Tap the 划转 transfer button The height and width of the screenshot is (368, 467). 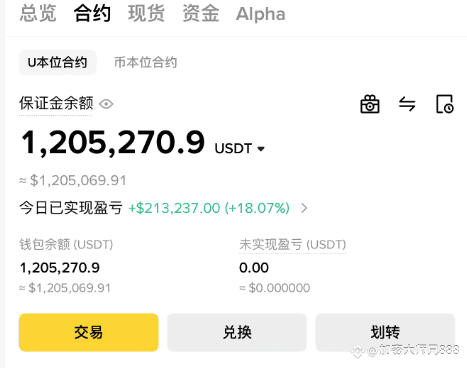point(385,332)
